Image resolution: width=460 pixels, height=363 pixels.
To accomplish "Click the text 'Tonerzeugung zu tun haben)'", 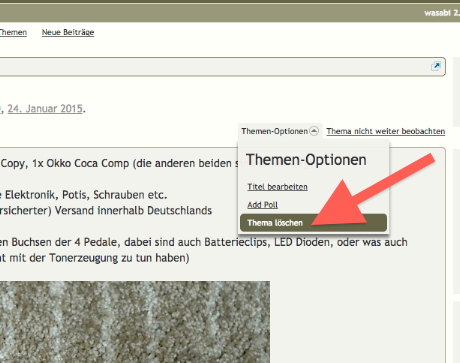I will (119, 258).
